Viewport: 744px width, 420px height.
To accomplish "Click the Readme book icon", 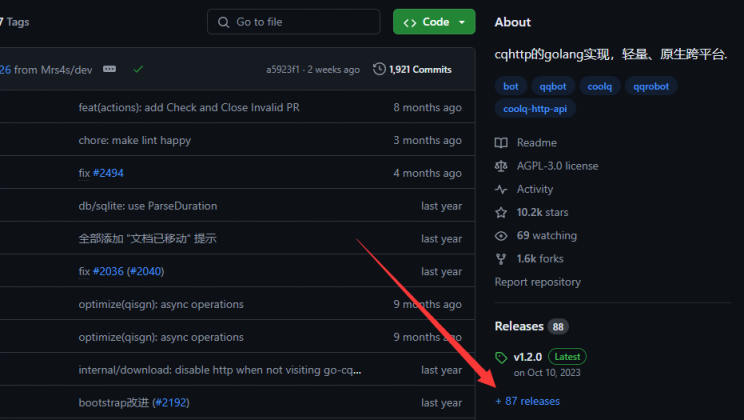I will pos(501,143).
